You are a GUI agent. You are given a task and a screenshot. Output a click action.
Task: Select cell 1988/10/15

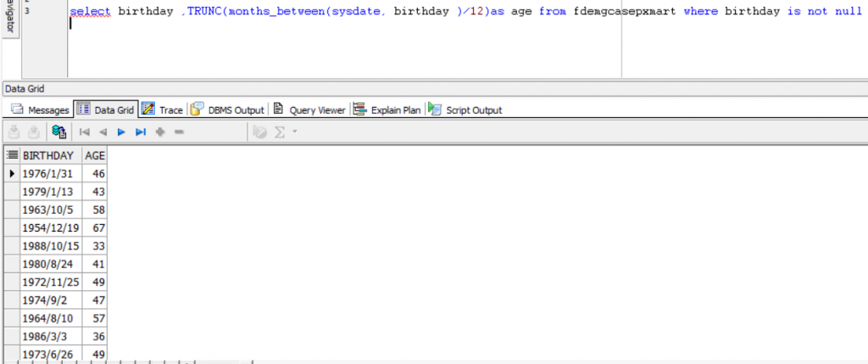[x=51, y=246]
